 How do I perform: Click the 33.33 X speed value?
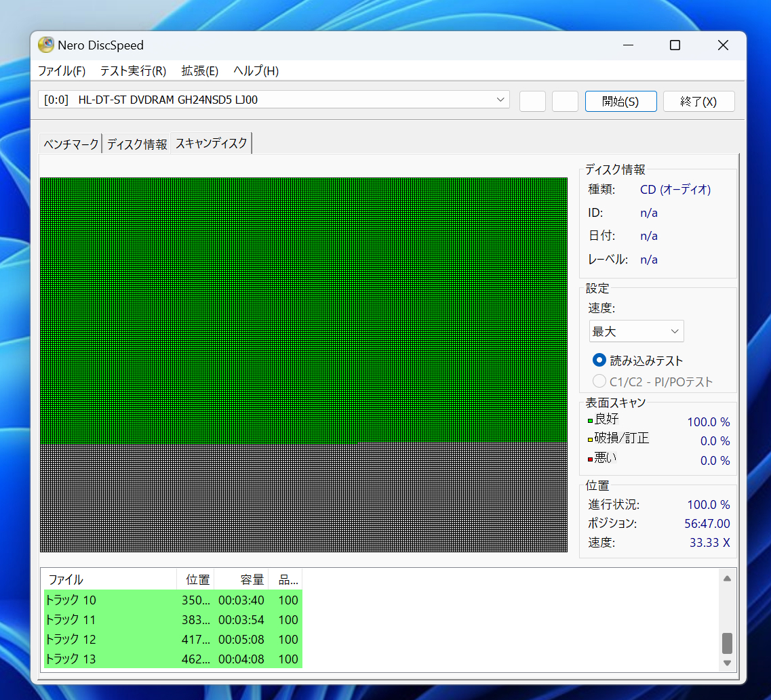pos(709,543)
